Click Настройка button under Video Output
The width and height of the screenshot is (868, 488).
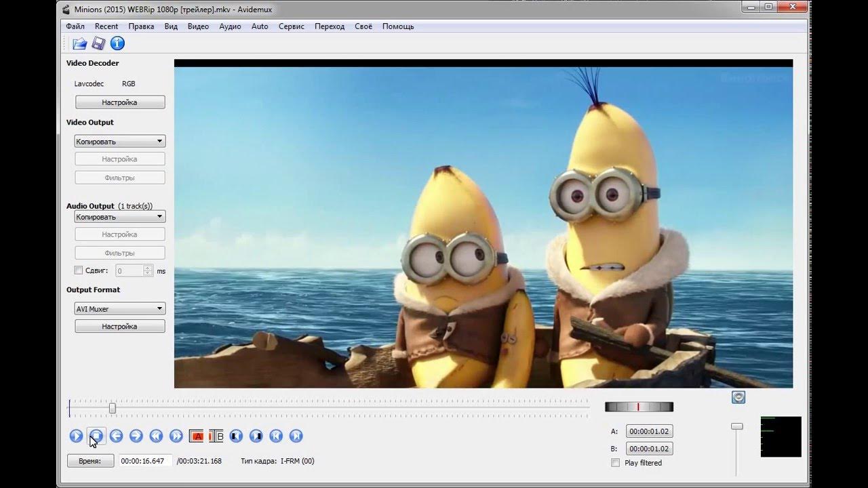point(120,159)
